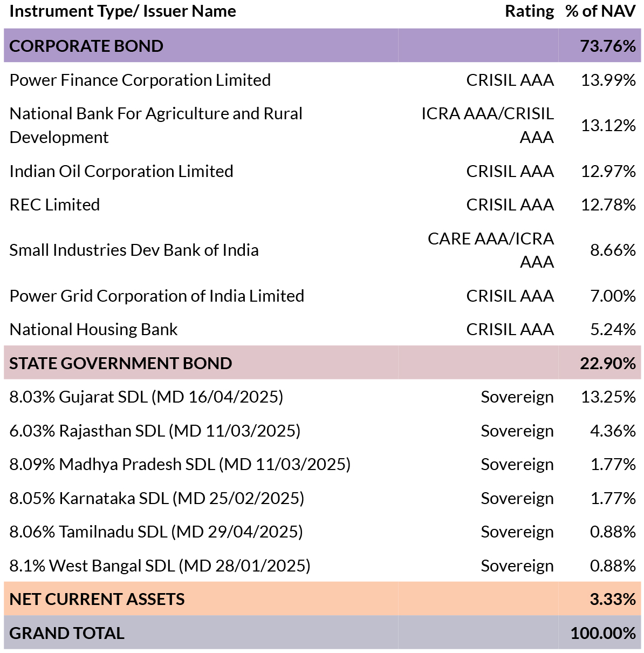Viewport: 644px width, 653px height.
Task: Click the % of NAV column header
Action: (x=600, y=11)
